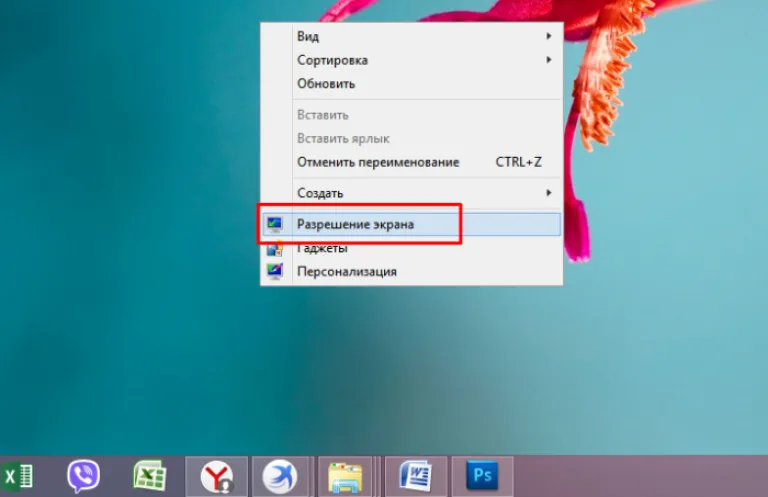Open Microsoft Word from the taskbar

pos(416,476)
